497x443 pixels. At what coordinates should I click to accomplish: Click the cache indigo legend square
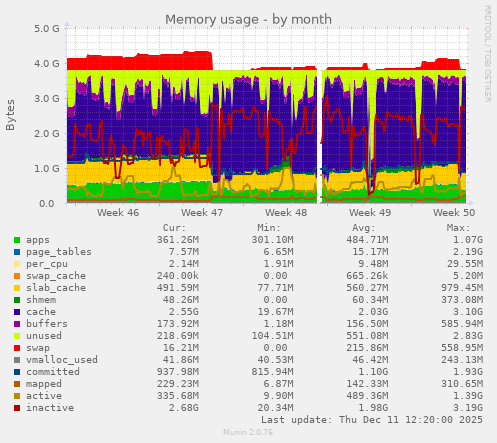(x=17, y=312)
